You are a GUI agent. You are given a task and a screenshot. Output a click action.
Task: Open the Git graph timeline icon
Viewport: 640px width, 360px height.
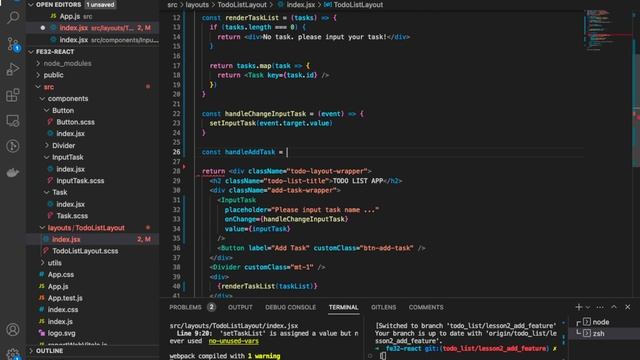[x=13, y=146]
